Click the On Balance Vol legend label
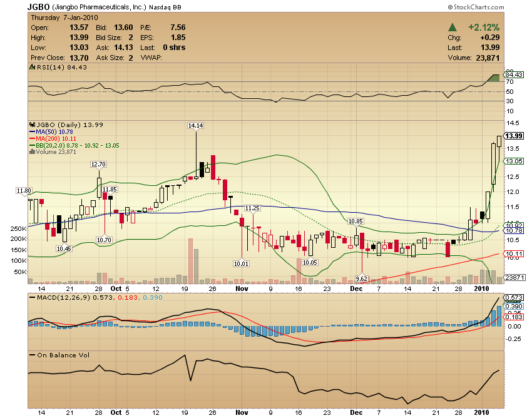532x418 pixels. click(x=63, y=355)
